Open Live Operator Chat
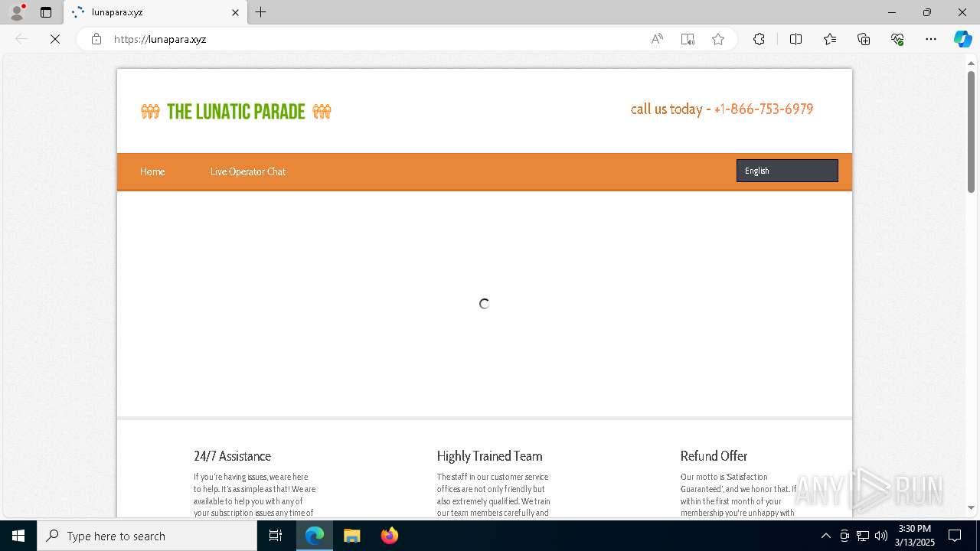 [x=248, y=171]
